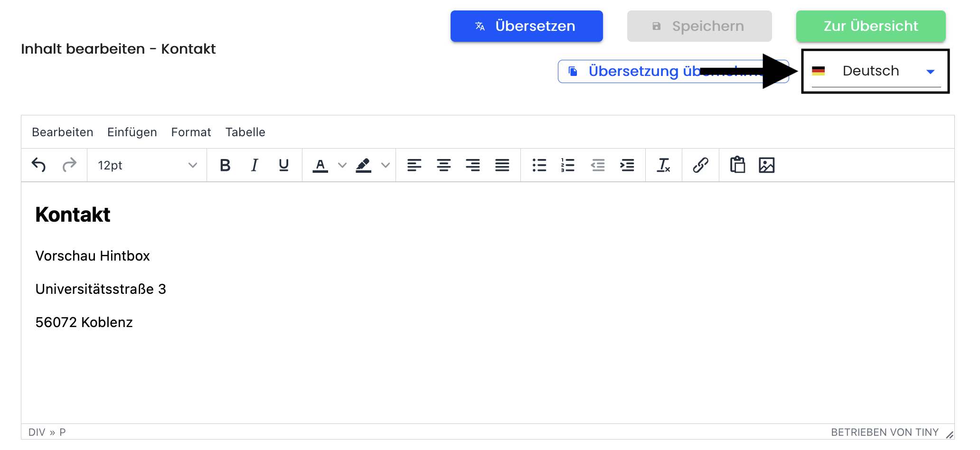Screen dimensions: 980x450
Task: Toggle underline formatting
Action: (284, 165)
